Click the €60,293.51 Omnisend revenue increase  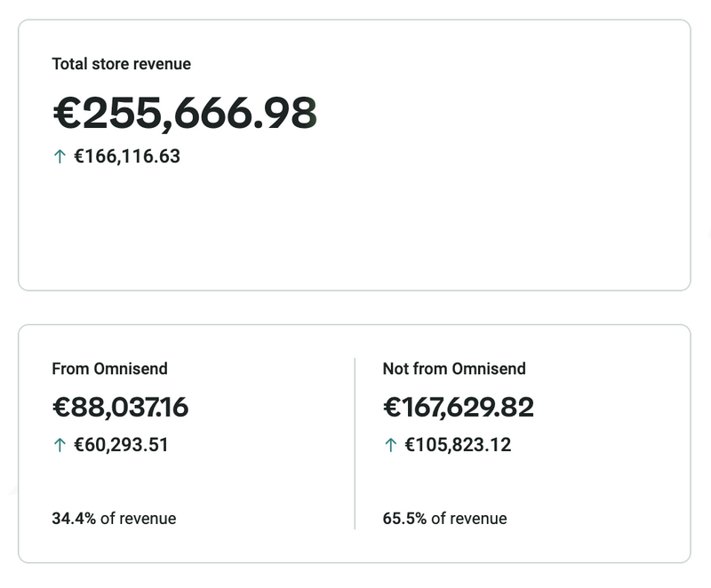click(x=121, y=445)
